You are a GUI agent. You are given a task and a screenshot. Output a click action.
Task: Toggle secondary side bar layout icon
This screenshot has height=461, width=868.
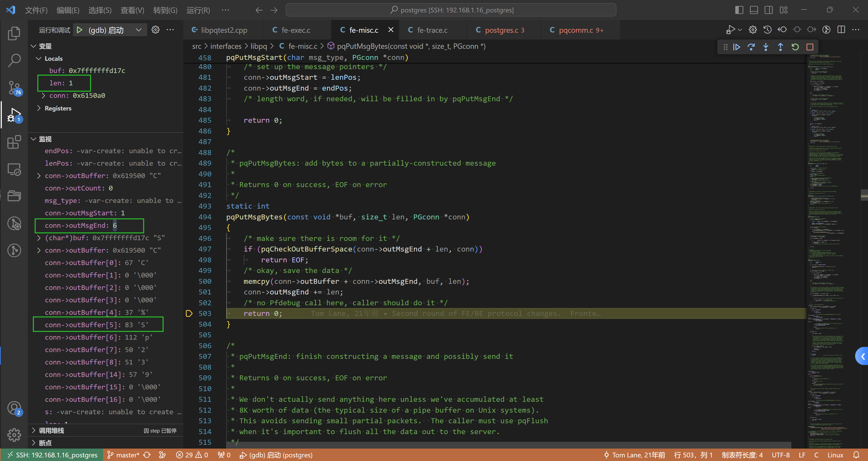tap(769, 10)
